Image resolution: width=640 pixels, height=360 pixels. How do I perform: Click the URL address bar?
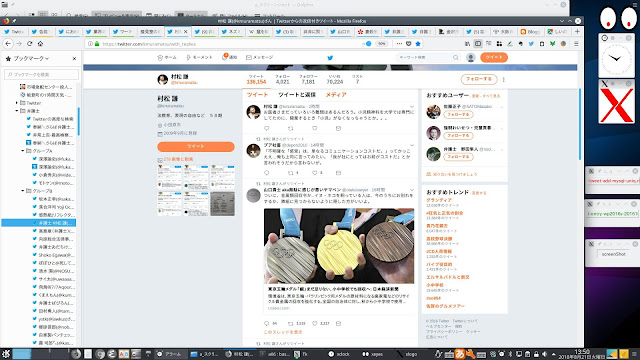(229, 44)
